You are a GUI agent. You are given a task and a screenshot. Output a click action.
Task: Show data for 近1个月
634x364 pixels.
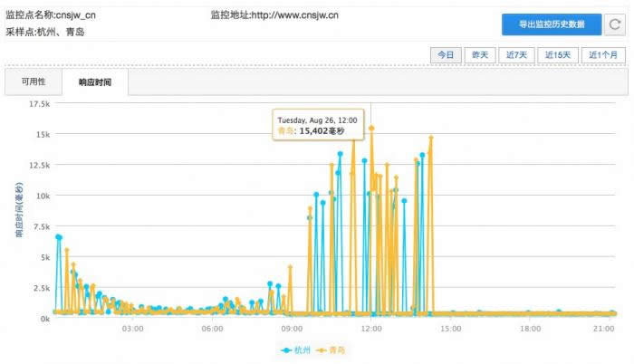(x=602, y=55)
